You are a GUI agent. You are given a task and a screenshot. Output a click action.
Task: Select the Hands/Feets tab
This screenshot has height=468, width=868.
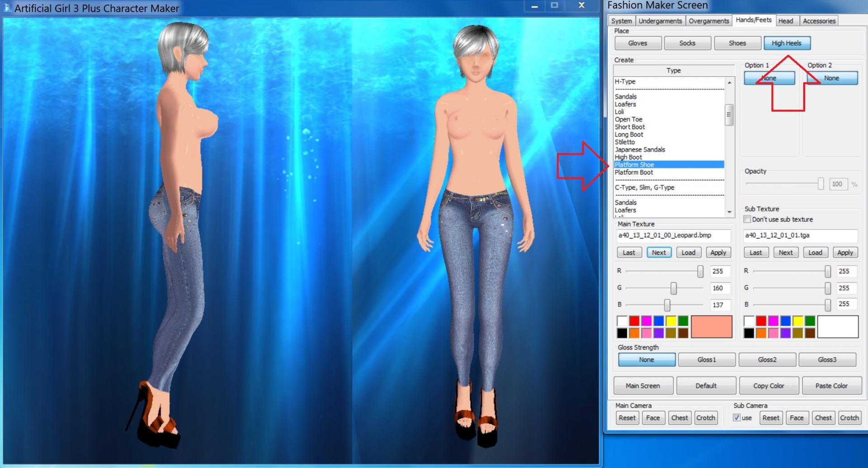tap(753, 20)
